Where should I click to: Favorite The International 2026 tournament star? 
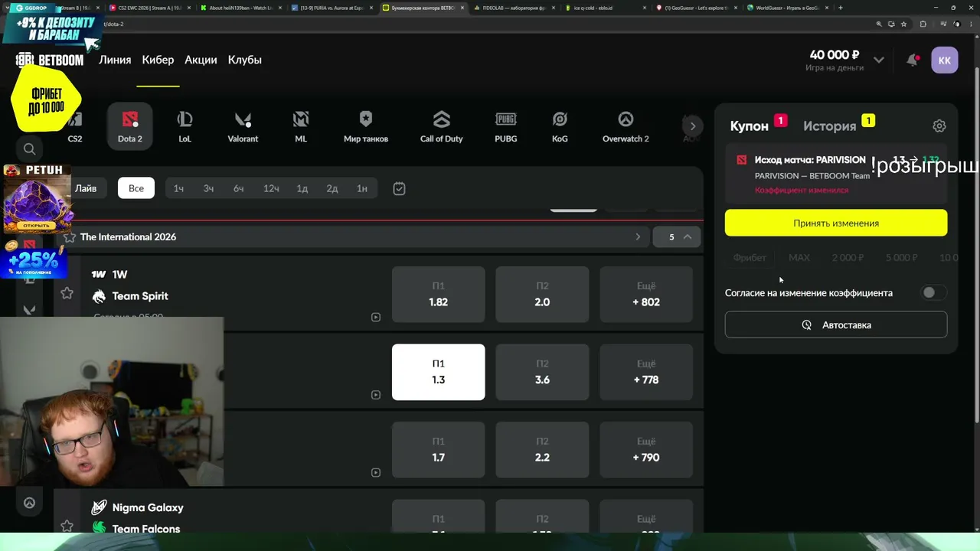[69, 237]
